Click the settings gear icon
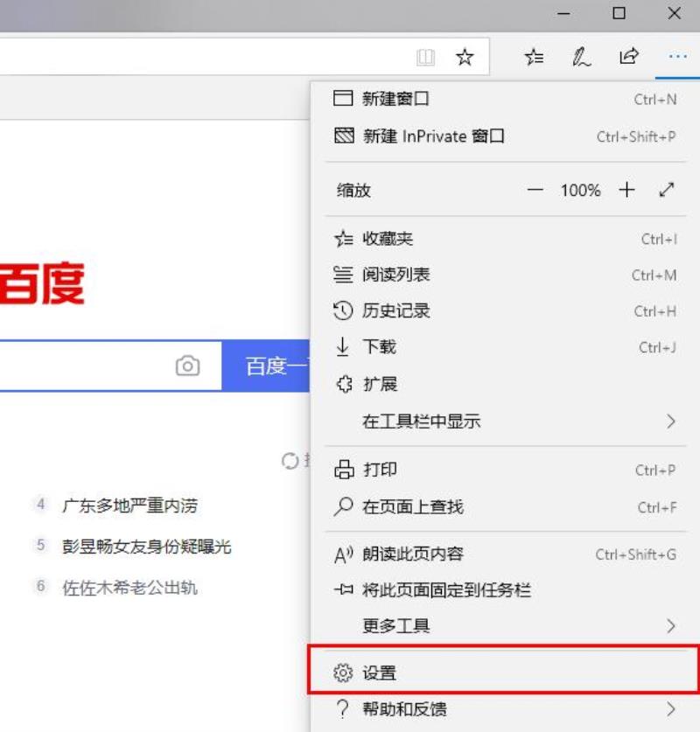The width and height of the screenshot is (700, 732). [x=343, y=673]
